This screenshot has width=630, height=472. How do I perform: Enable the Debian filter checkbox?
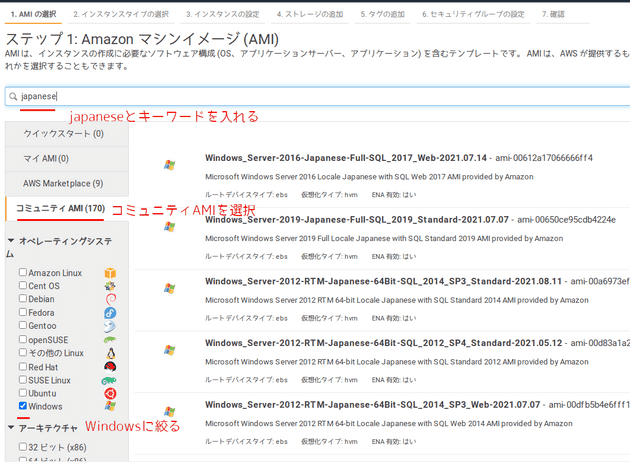pos(23,298)
